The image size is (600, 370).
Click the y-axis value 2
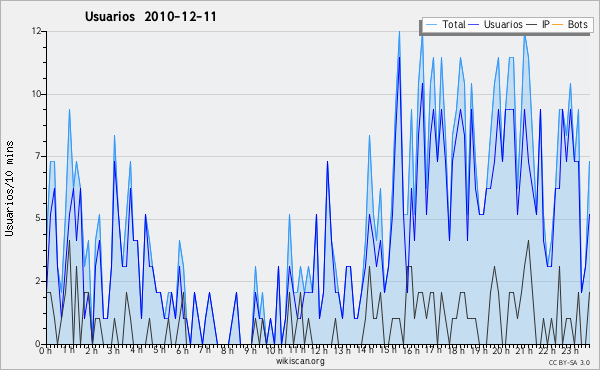(x=39, y=281)
